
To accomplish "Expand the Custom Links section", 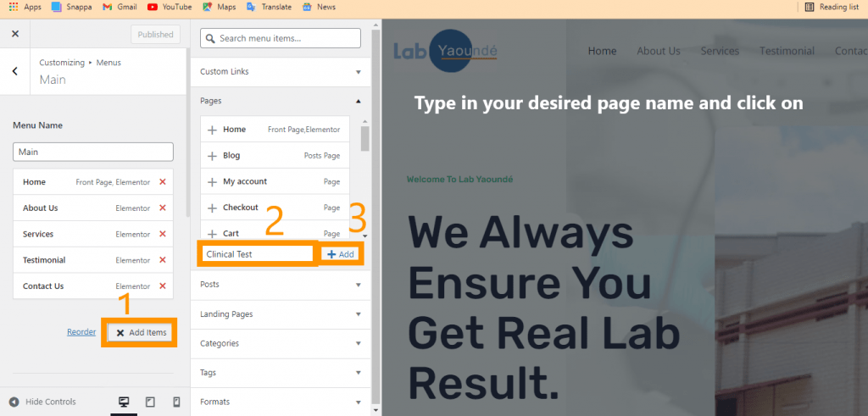I will [x=280, y=72].
